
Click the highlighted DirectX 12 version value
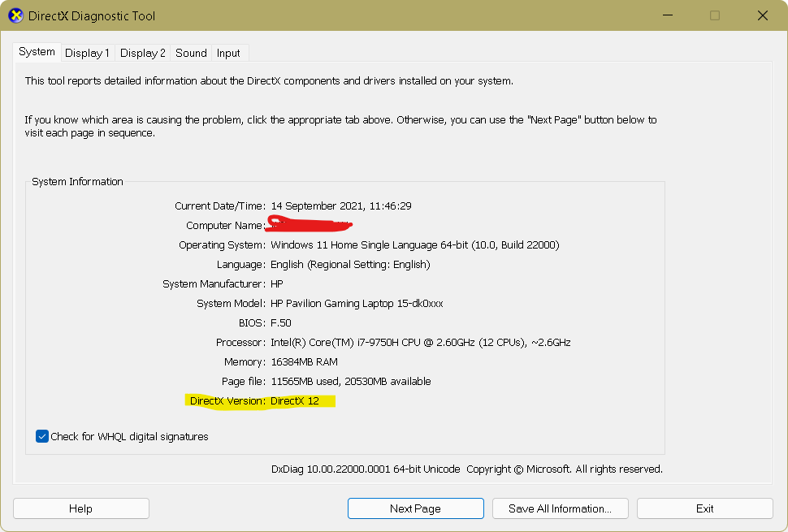[295, 401]
